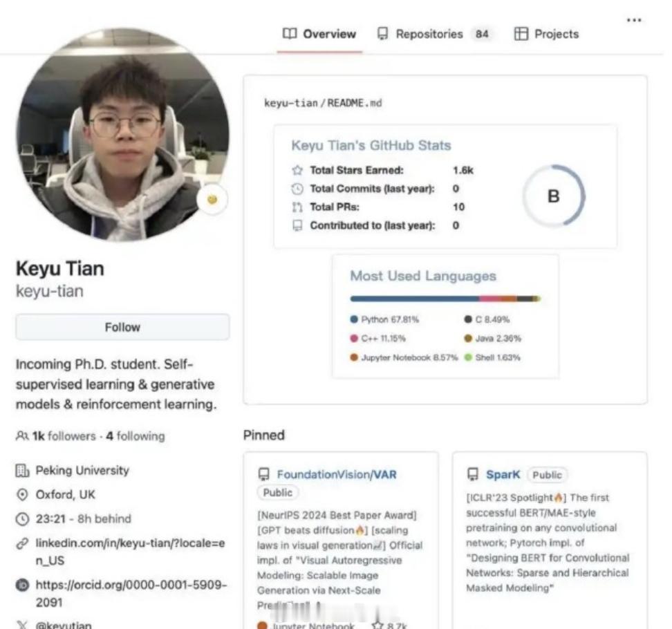Click the chain link icon beside the LinkedIn URL
This screenshot has width=672, height=629.
[22, 544]
